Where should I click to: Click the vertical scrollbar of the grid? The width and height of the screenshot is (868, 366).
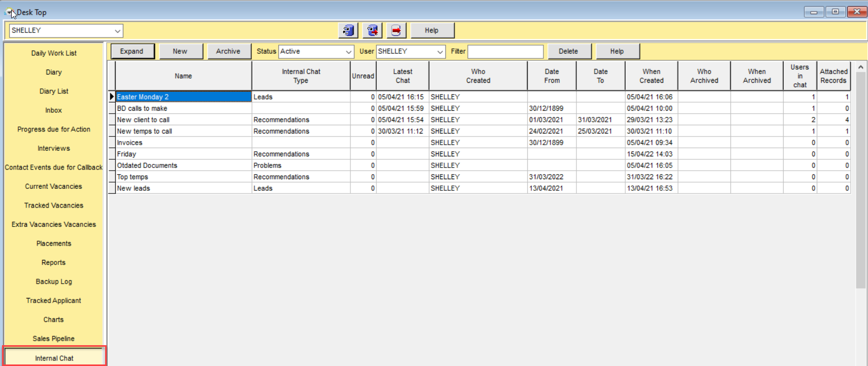[860, 180]
